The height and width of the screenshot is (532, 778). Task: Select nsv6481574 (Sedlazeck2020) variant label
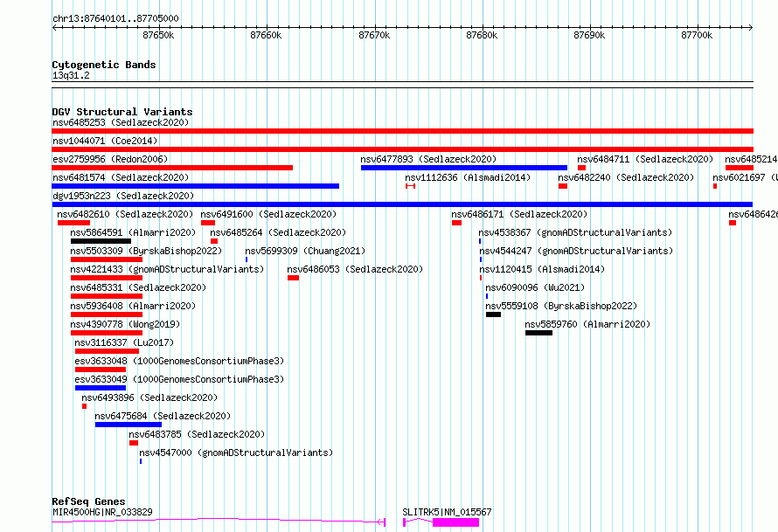pos(121,177)
